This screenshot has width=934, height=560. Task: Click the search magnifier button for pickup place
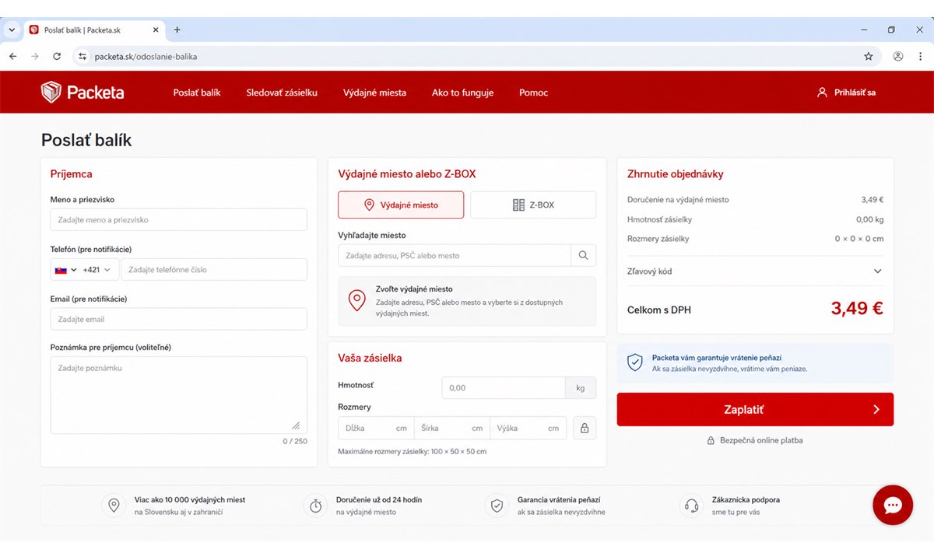click(x=584, y=255)
